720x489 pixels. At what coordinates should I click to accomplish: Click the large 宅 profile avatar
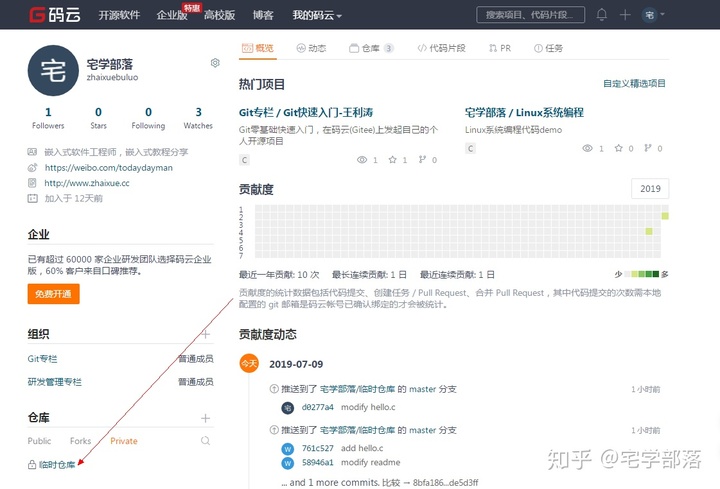coord(53,70)
